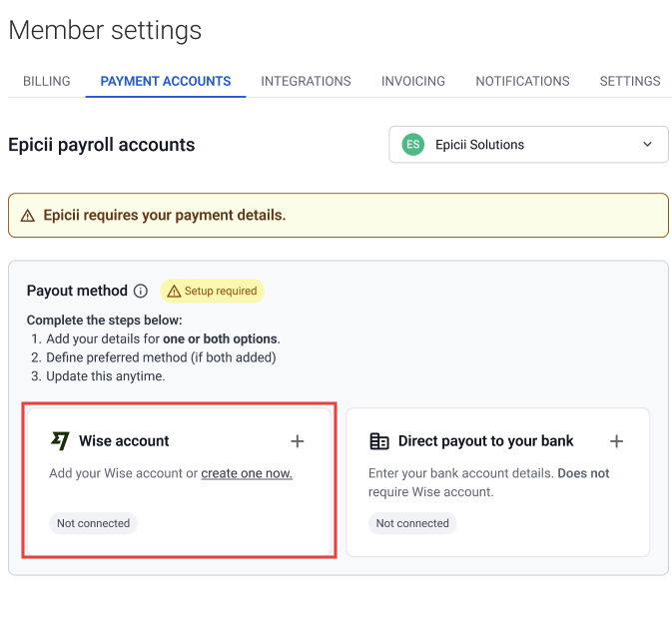The height and width of the screenshot is (634, 672).
Task: Click the warning triangle in payment details banner
Action: [x=28, y=216]
